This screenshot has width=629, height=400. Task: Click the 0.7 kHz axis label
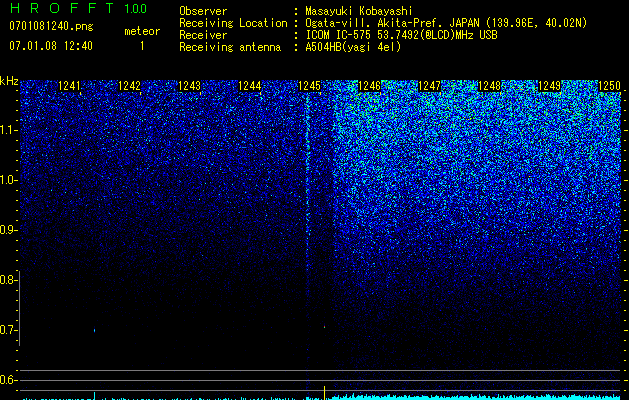pyautogui.click(x=7, y=330)
